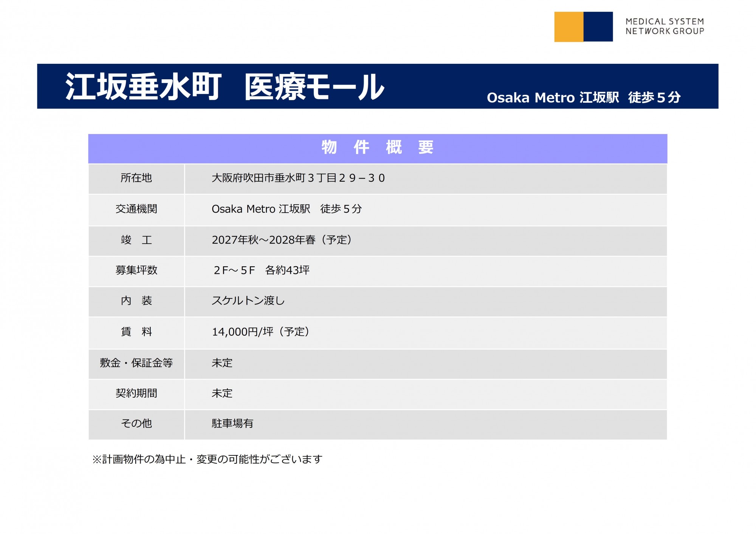Click the 物件概要 table header

[377, 147]
